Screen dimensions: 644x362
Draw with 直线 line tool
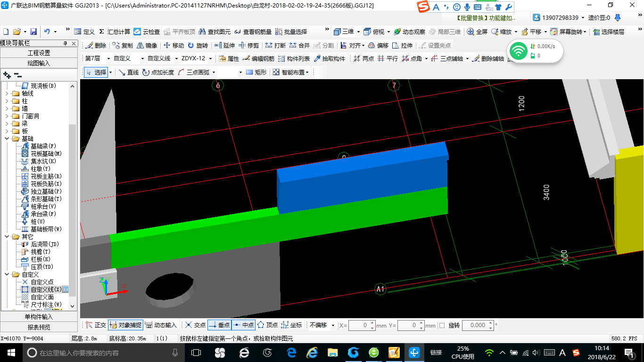(128, 72)
